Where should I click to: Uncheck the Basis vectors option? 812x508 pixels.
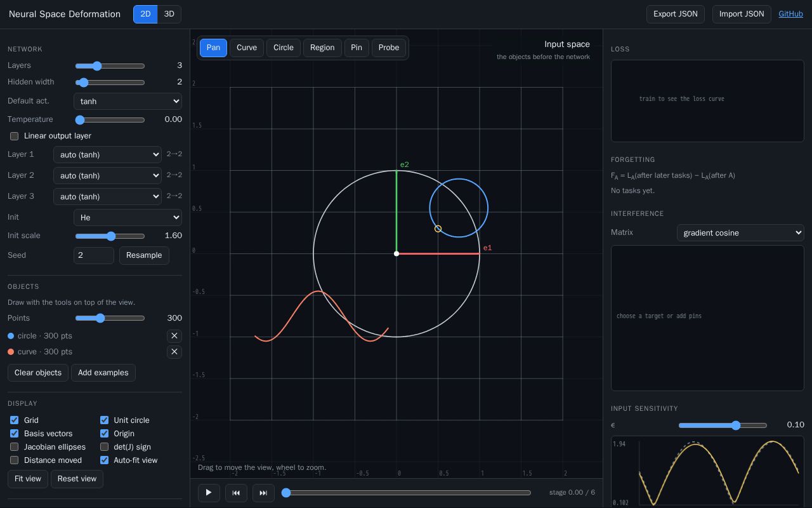14,434
